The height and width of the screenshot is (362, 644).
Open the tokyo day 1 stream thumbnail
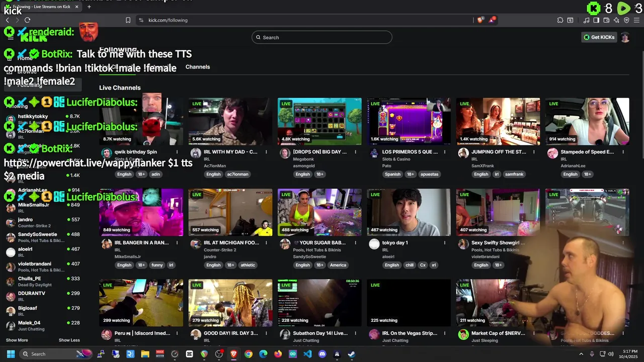pyautogui.click(x=409, y=212)
